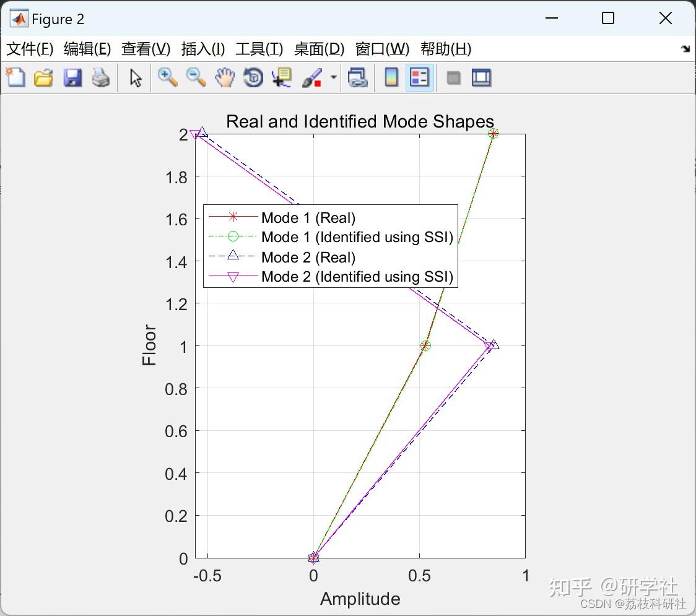Image resolution: width=696 pixels, height=616 pixels.
Task: Insert a colorbar into the figure
Action: [391, 77]
